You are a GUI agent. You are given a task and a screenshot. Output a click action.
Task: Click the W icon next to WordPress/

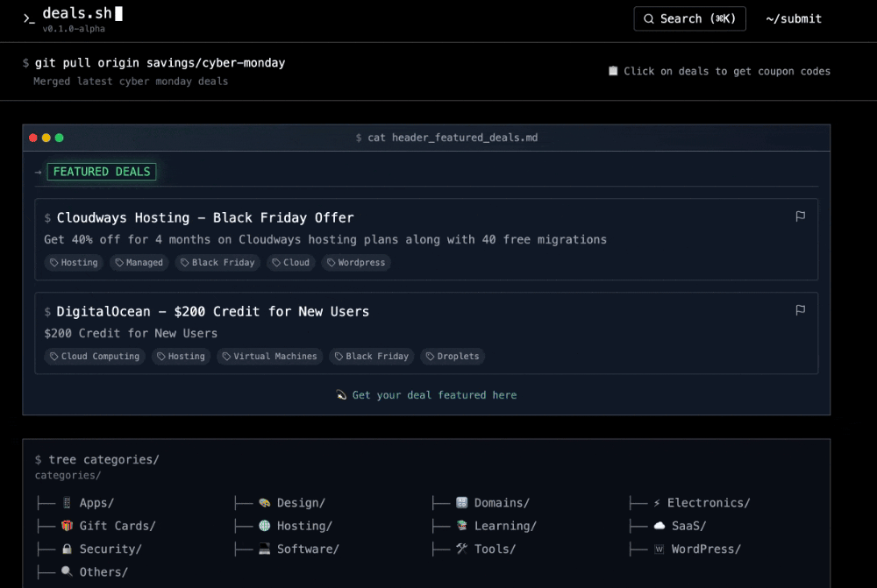(660, 549)
